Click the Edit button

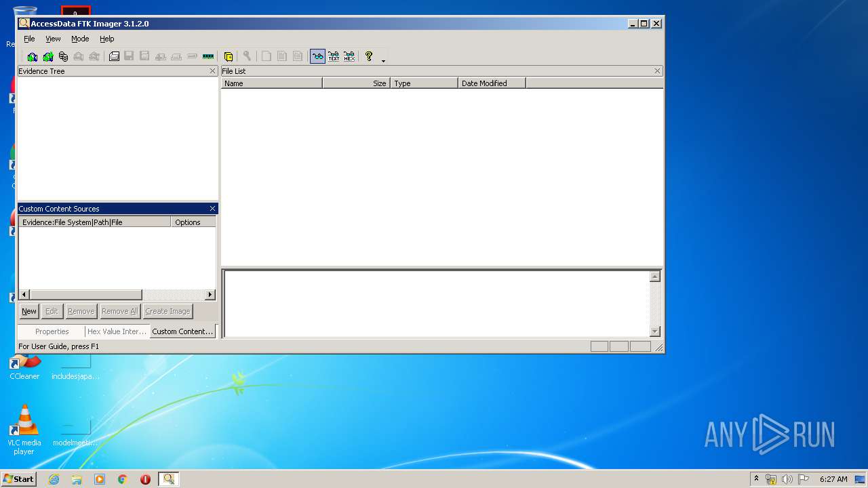tap(52, 311)
